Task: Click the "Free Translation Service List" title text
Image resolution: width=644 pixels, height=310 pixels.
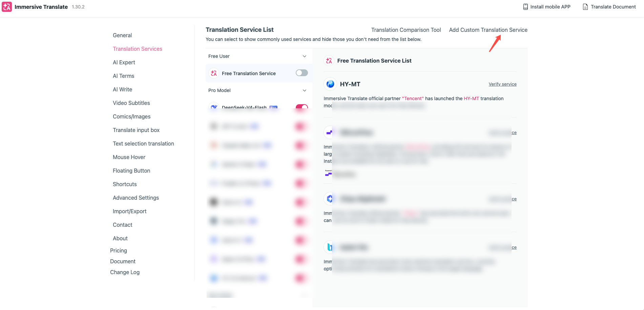Action: tap(374, 61)
